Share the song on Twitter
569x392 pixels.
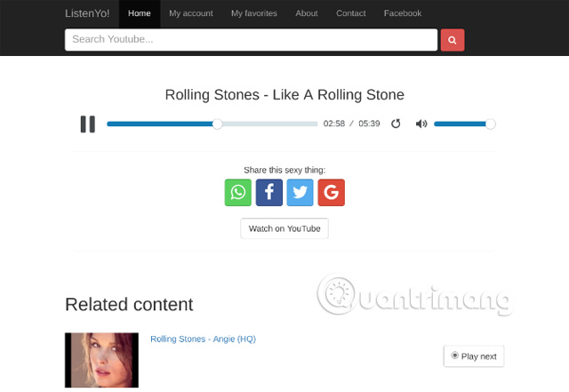coord(301,192)
